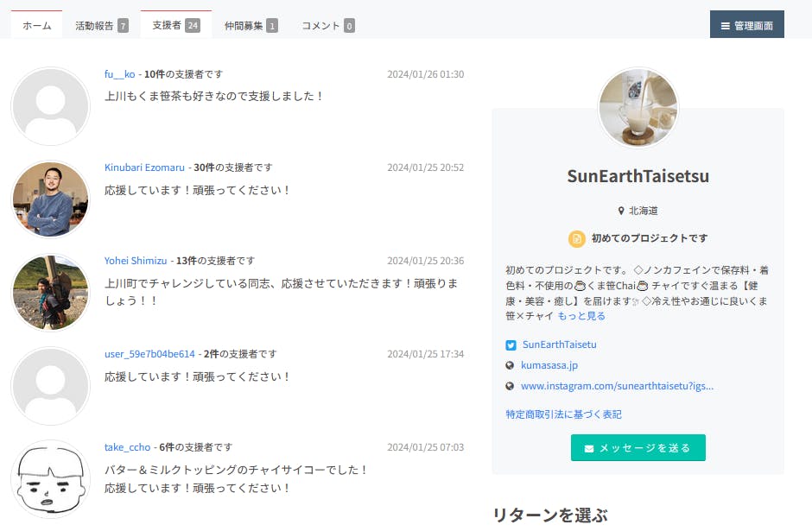Visit the kumasasa.jp website link
812x531 pixels.
pyautogui.click(x=549, y=366)
